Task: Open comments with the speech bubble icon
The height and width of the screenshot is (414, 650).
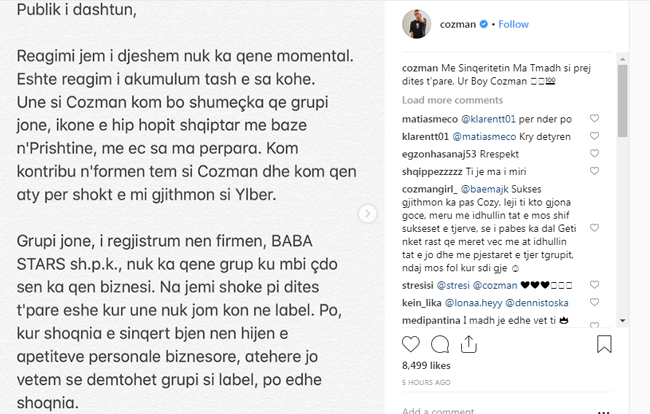Action: click(x=440, y=344)
